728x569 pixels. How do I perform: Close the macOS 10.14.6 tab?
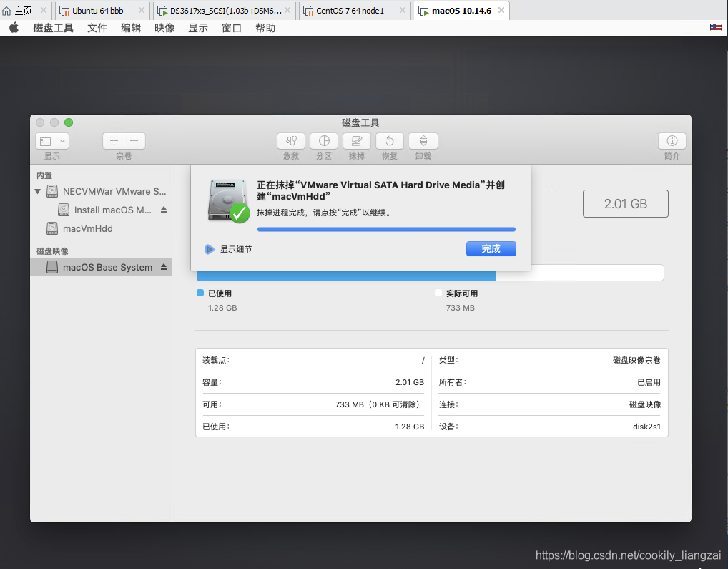coord(501,10)
